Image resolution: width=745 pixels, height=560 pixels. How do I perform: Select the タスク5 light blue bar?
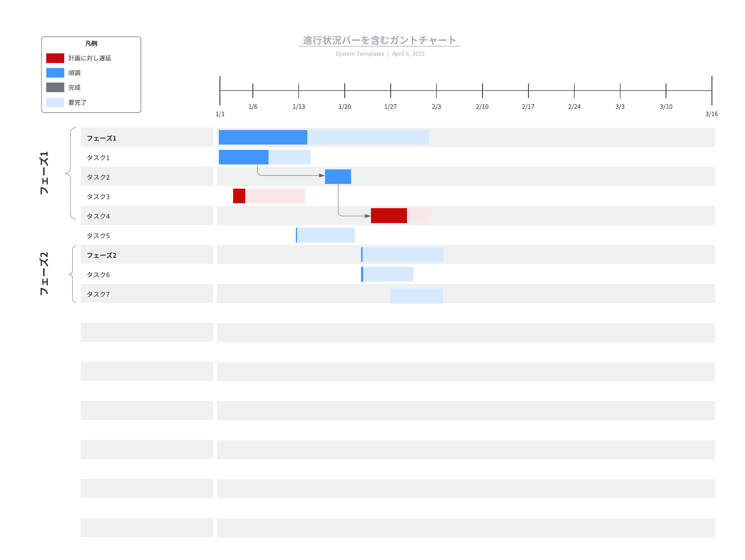pyautogui.click(x=326, y=235)
